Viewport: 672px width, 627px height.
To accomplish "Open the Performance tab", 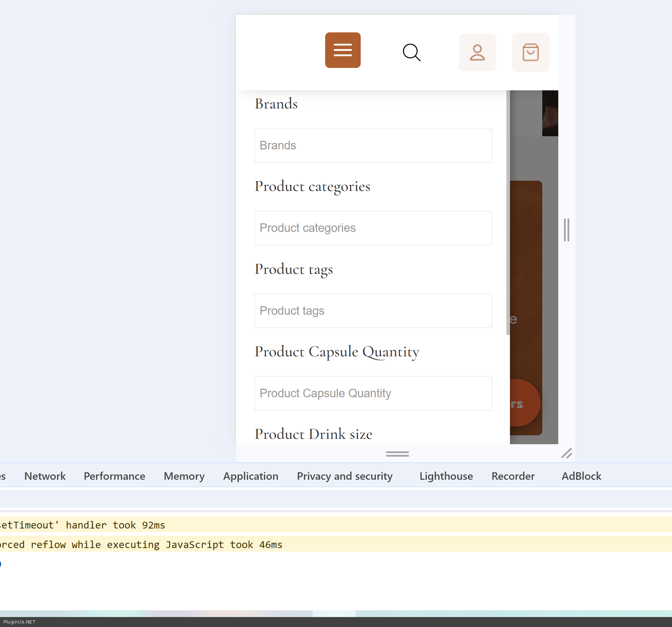I will tap(114, 476).
